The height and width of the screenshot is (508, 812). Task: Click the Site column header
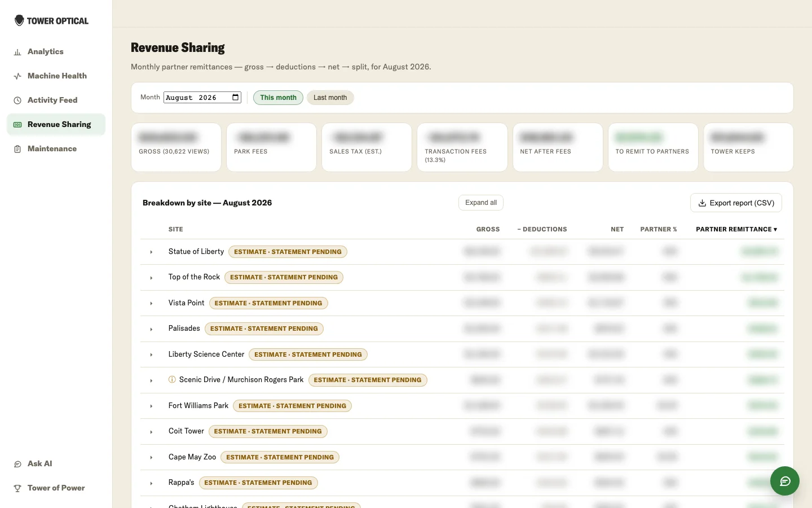point(175,229)
